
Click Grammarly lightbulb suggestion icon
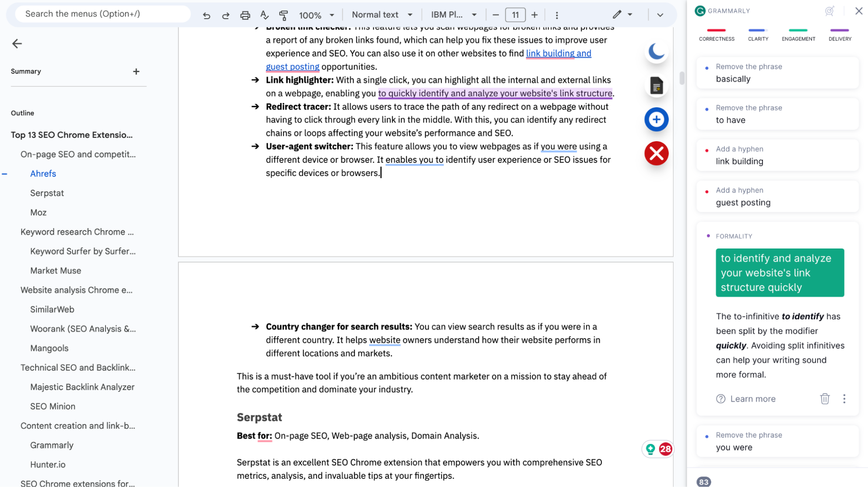[x=650, y=449]
